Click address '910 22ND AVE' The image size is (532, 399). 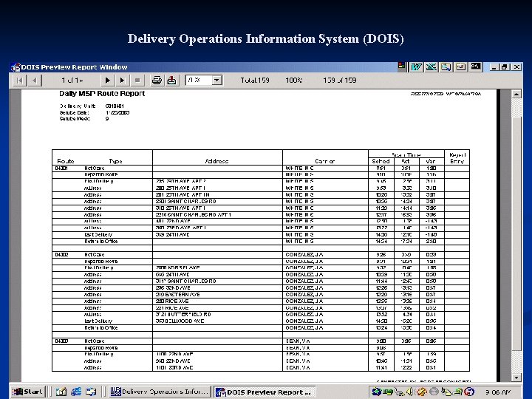(173, 361)
